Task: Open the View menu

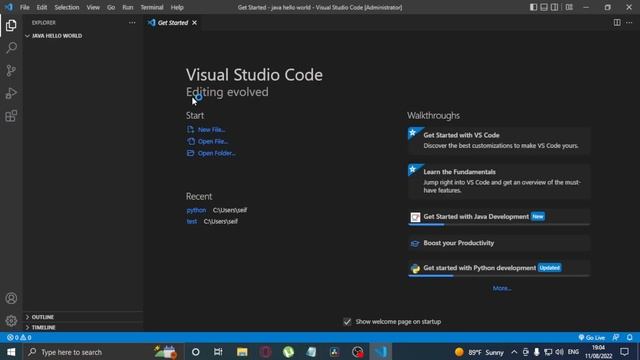Action: (x=93, y=7)
